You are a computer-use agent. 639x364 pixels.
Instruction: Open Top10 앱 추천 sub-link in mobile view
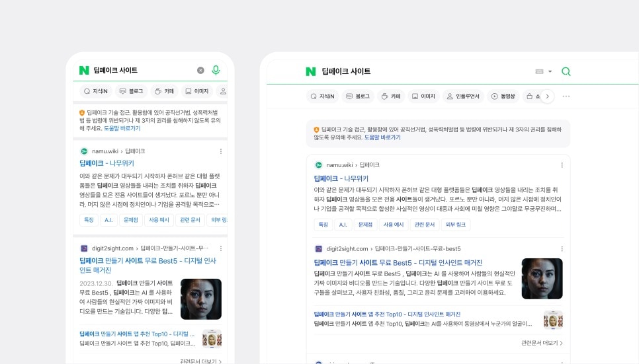137,334
